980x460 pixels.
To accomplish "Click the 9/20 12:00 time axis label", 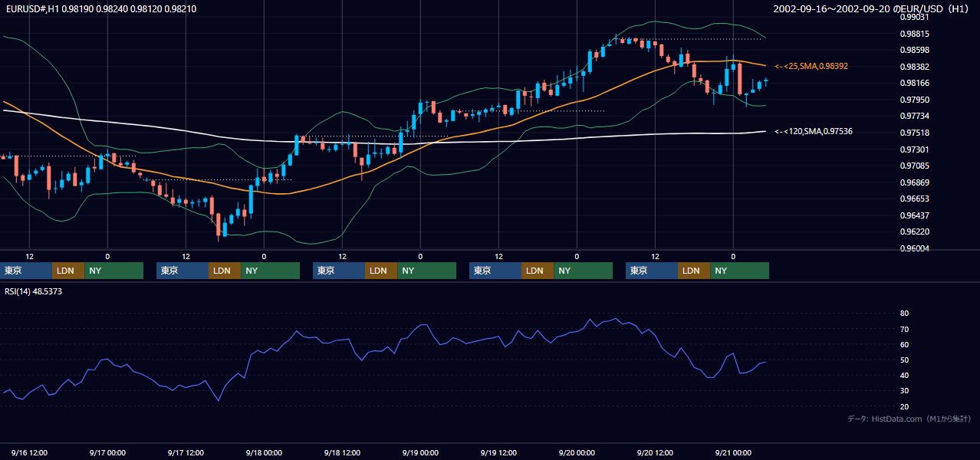I will click(655, 453).
